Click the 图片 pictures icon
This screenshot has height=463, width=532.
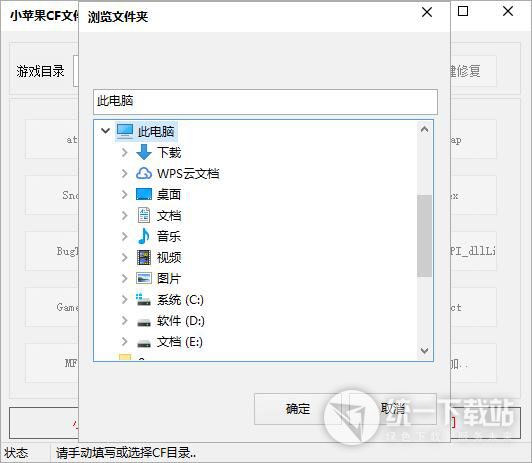click(x=144, y=278)
